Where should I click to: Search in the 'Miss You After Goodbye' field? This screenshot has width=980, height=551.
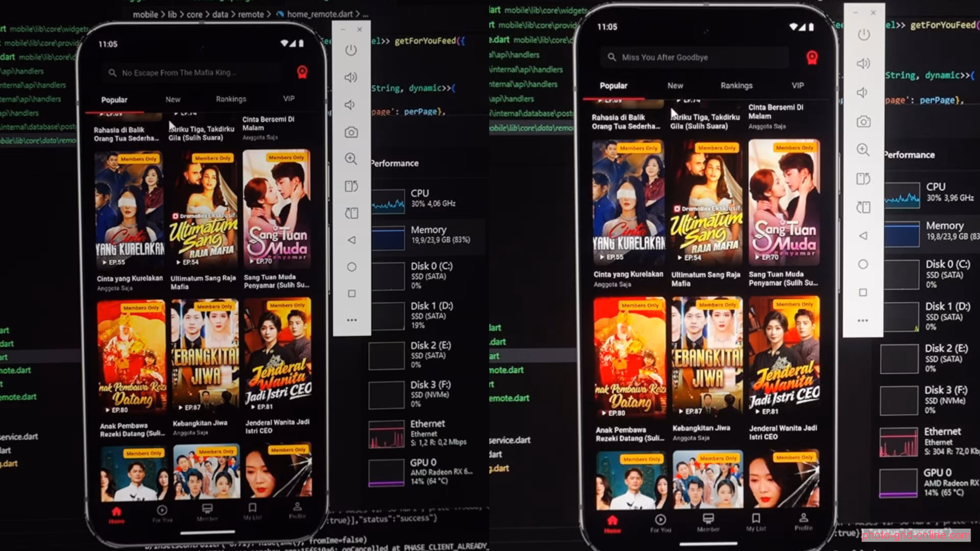[694, 57]
